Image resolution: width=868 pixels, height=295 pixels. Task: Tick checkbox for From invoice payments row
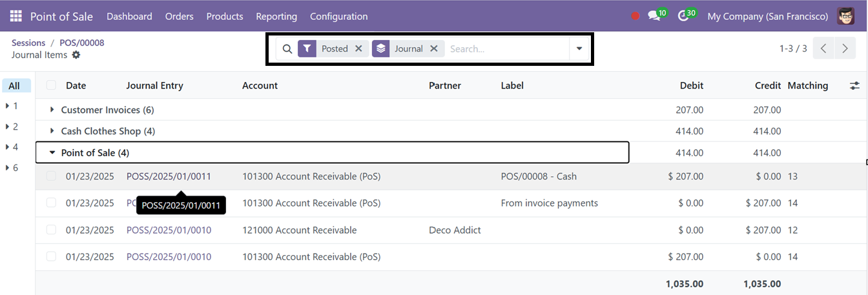(51, 203)
